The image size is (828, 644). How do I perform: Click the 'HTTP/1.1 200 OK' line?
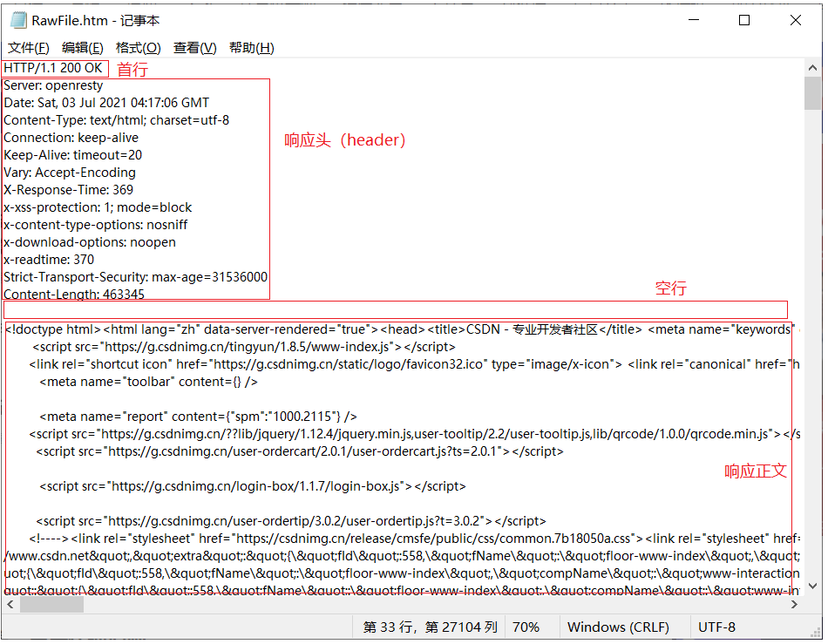[x=53, y=68]
